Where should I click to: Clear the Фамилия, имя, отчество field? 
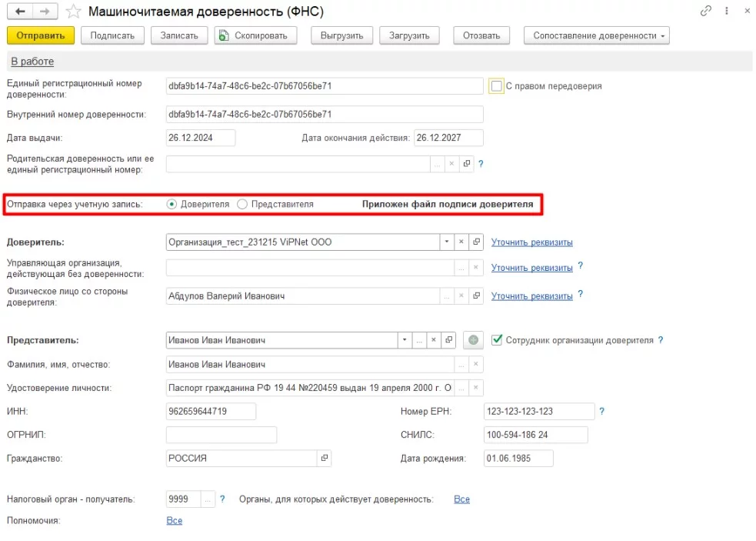476,364
